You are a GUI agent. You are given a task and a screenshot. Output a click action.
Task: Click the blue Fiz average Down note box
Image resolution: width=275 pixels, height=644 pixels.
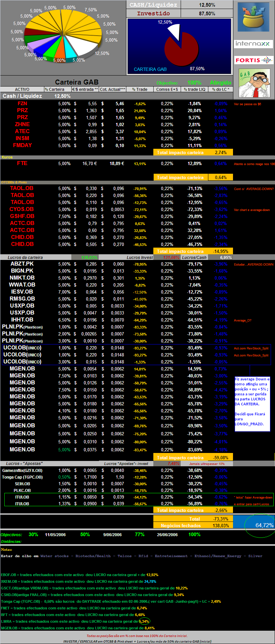252,404
